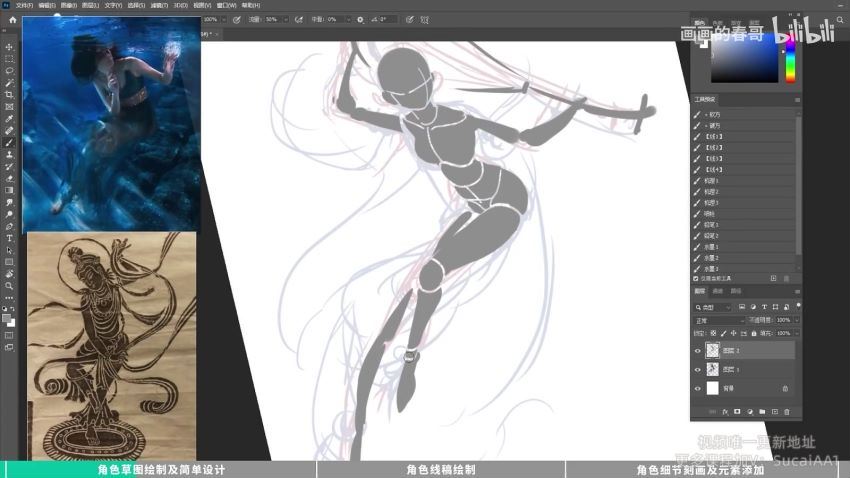This screenshot has width=850, height=478.
Task: Toggle visibility of 背景 layer
Action: [698, 388]
